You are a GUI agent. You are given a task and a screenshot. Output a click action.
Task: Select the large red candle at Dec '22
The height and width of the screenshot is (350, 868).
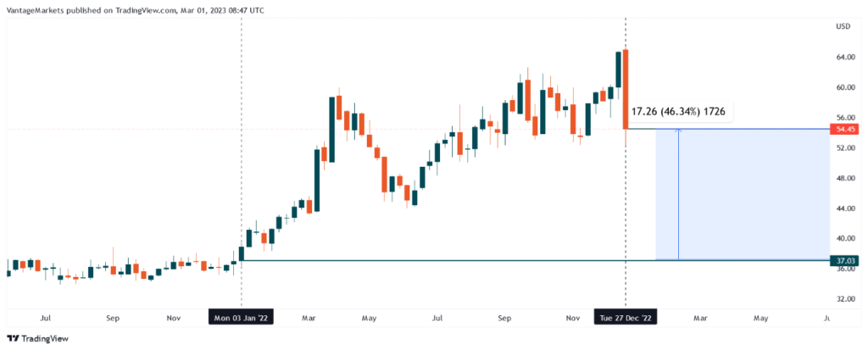point(626,89)
